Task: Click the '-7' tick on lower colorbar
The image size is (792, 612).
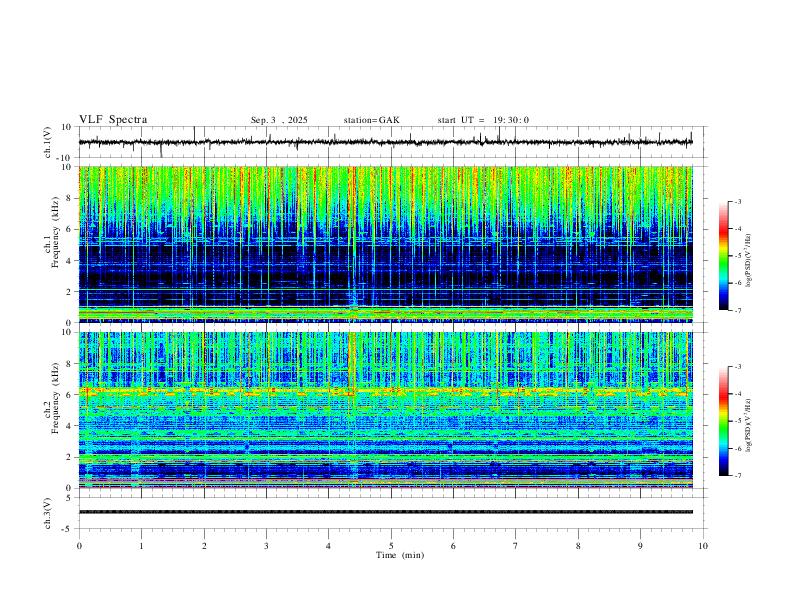Action: pos(737,476)
